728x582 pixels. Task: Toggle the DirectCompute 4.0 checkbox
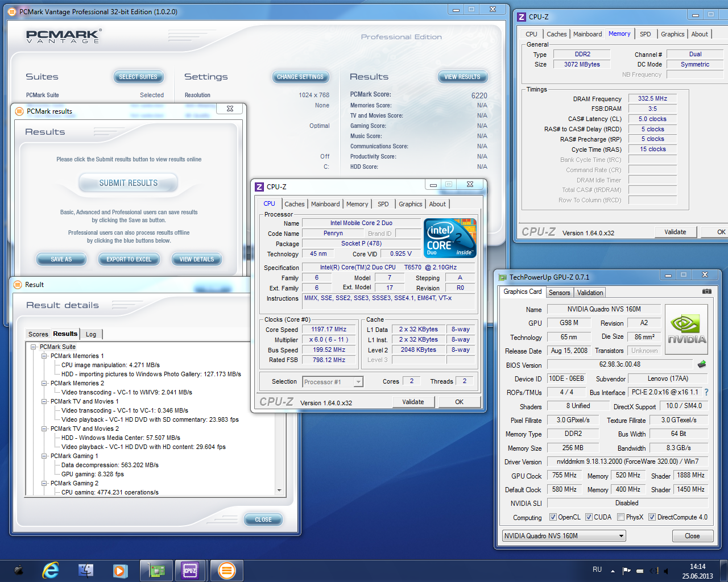[x=652, y=517]
